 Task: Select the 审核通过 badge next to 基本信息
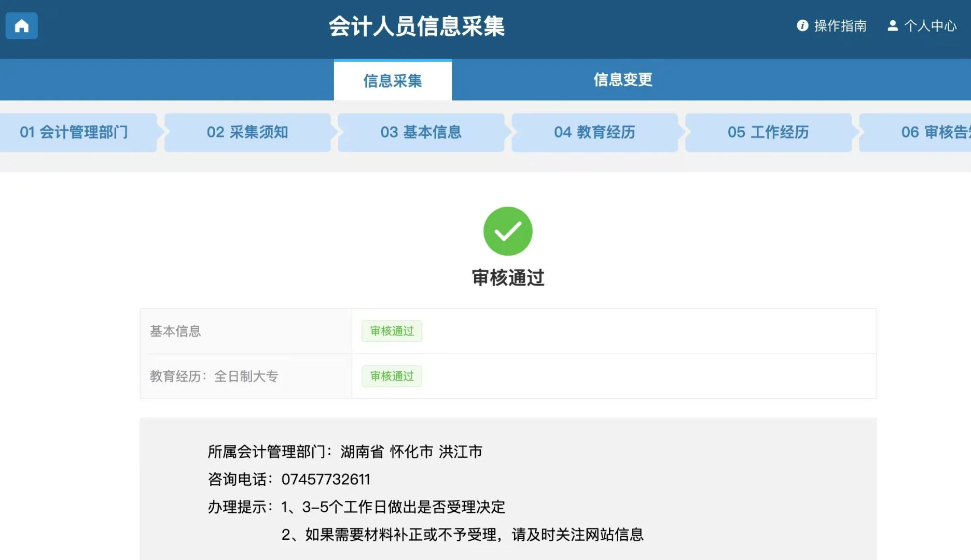coord(392,331)
